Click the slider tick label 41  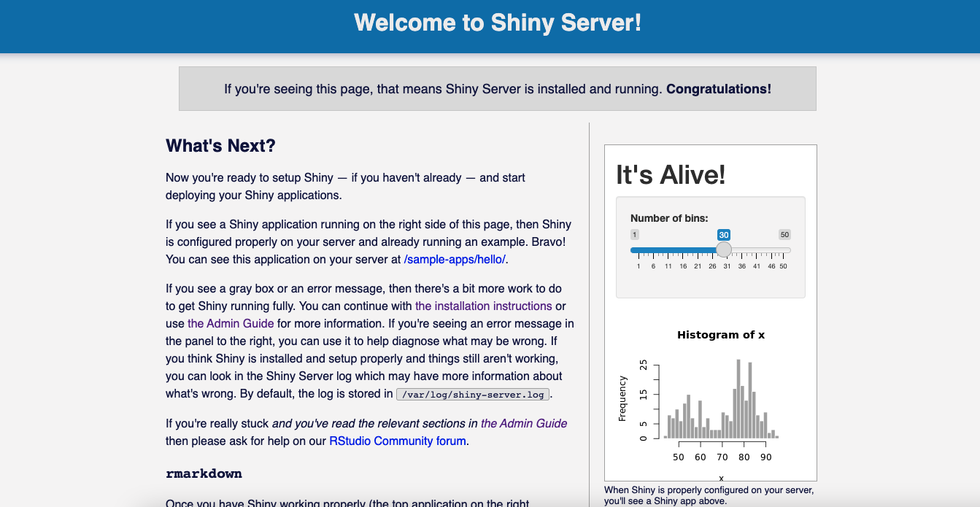(757, 266)
